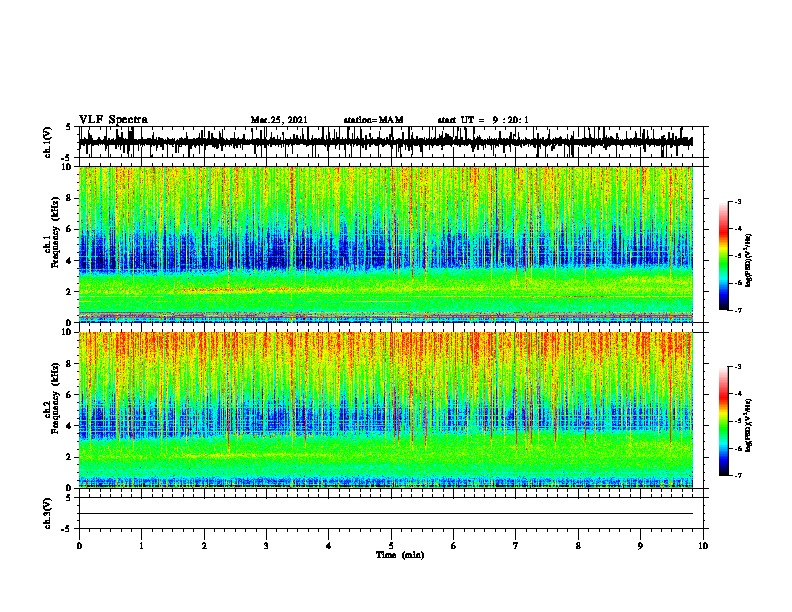
Task: Click the color scale bar beside ch.2 spectrogram
Action: pos(724,421)
